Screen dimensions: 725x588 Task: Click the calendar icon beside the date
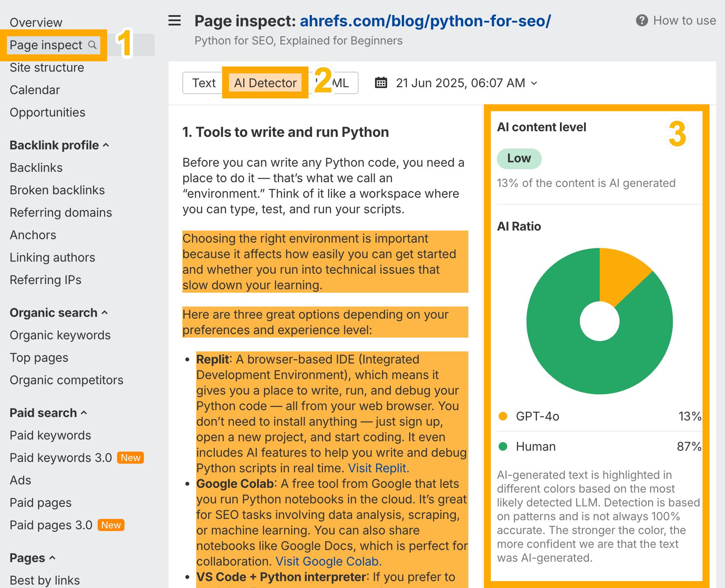click(x=380, y=82)
